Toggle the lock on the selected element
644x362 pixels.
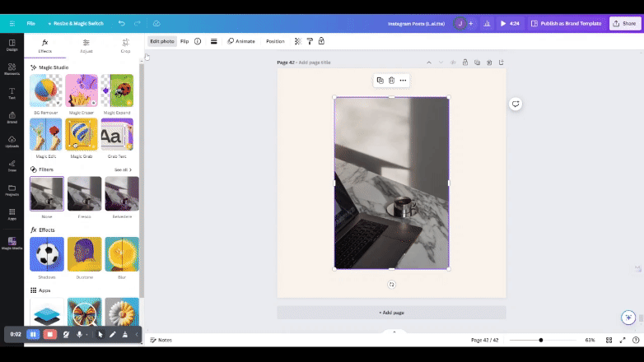[321, 41]
